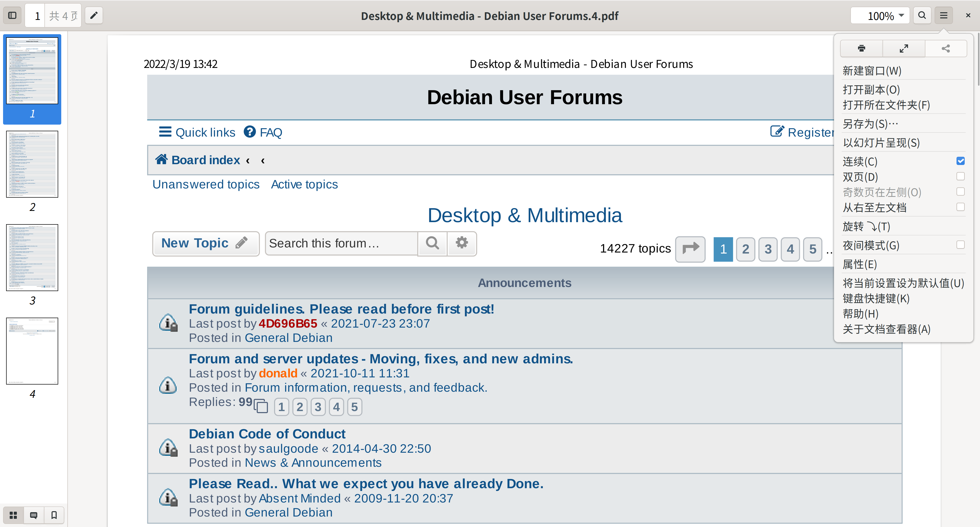The image size is (980, 527).
Task: Open 帮助(H) help menu item
Action: click(x=903, y=314)
